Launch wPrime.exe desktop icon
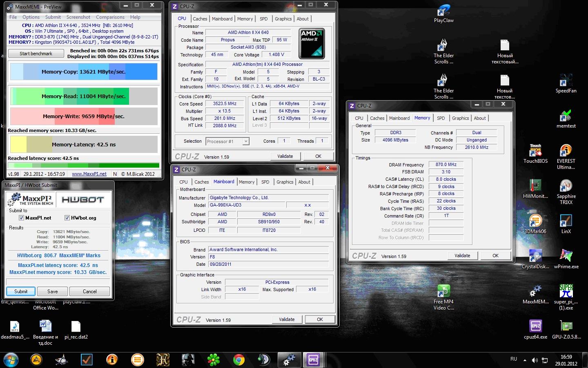 tap(566, 260)
